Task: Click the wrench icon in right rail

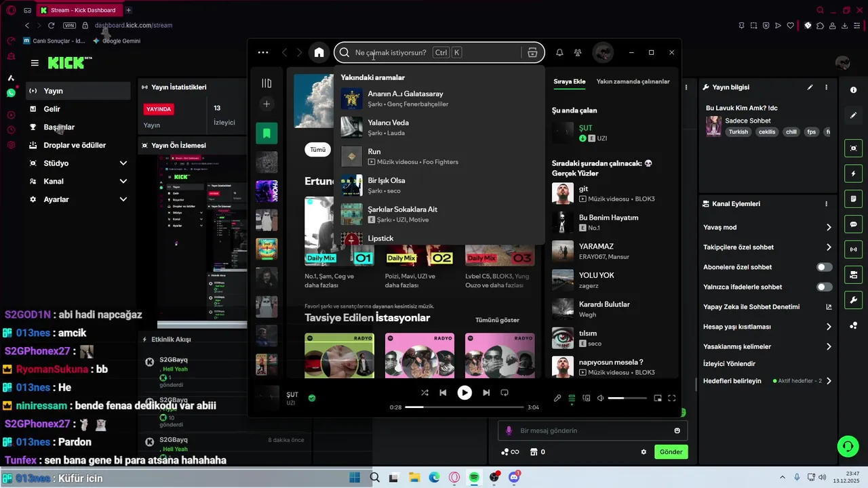Action: (853, 300)
